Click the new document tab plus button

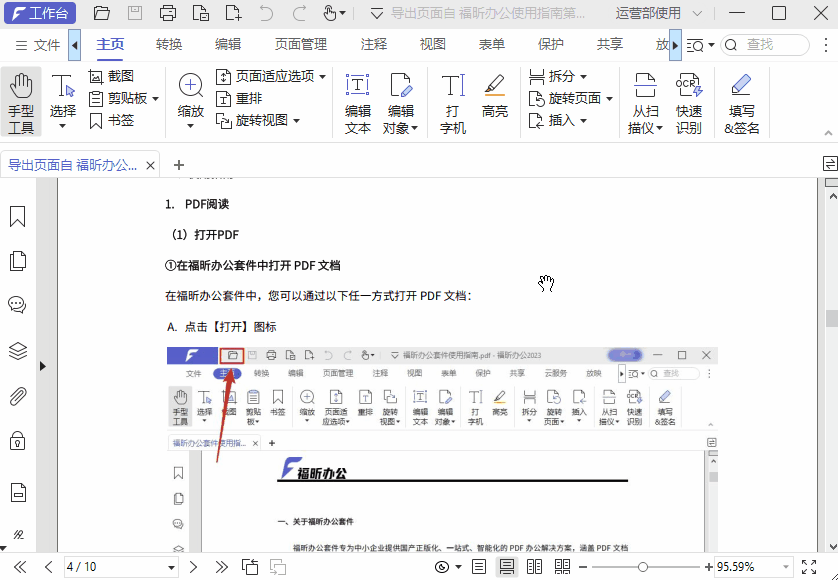click(x=178, y=165)
